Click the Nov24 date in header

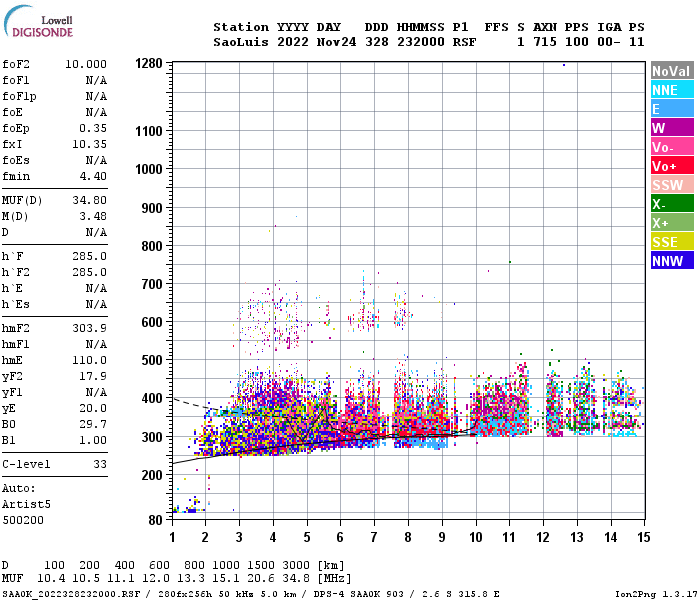click(336, 42)
